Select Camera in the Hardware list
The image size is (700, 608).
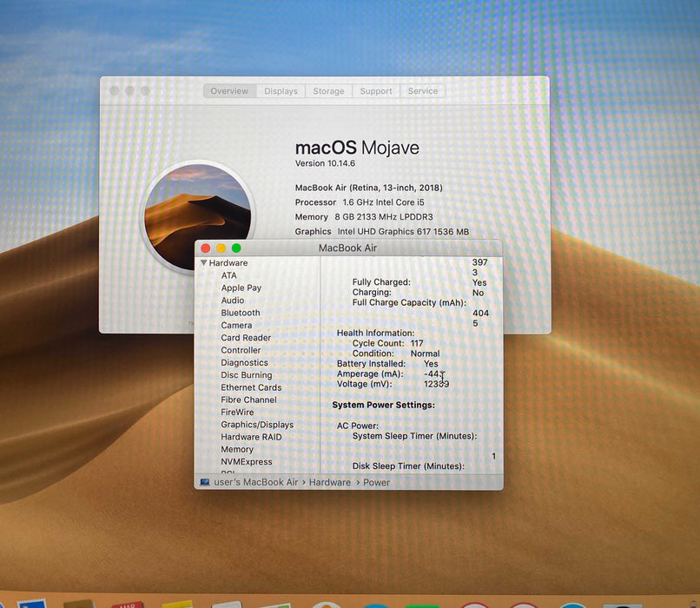[236, 326]
